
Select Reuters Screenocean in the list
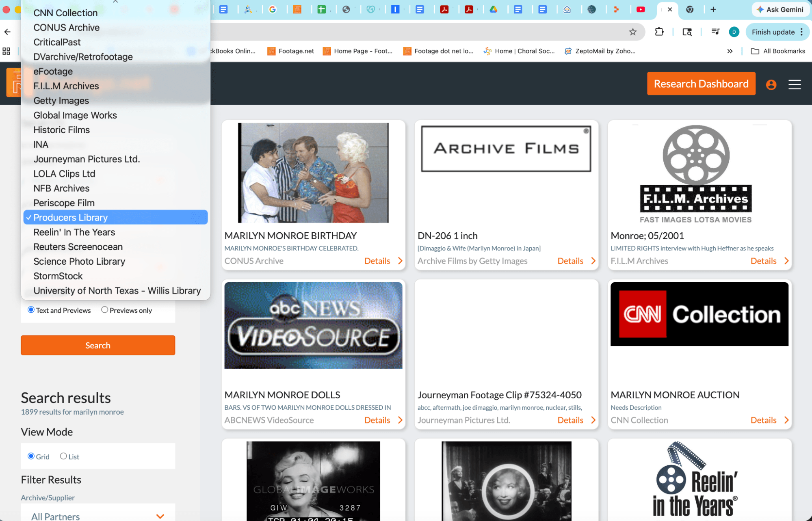pyautogui.click(x=116, y=247)
